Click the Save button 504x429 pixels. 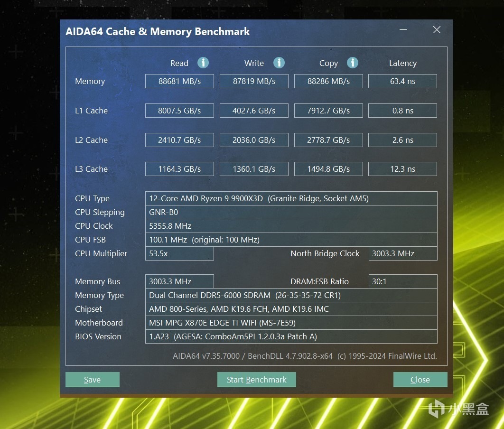(x=93, y=380)
